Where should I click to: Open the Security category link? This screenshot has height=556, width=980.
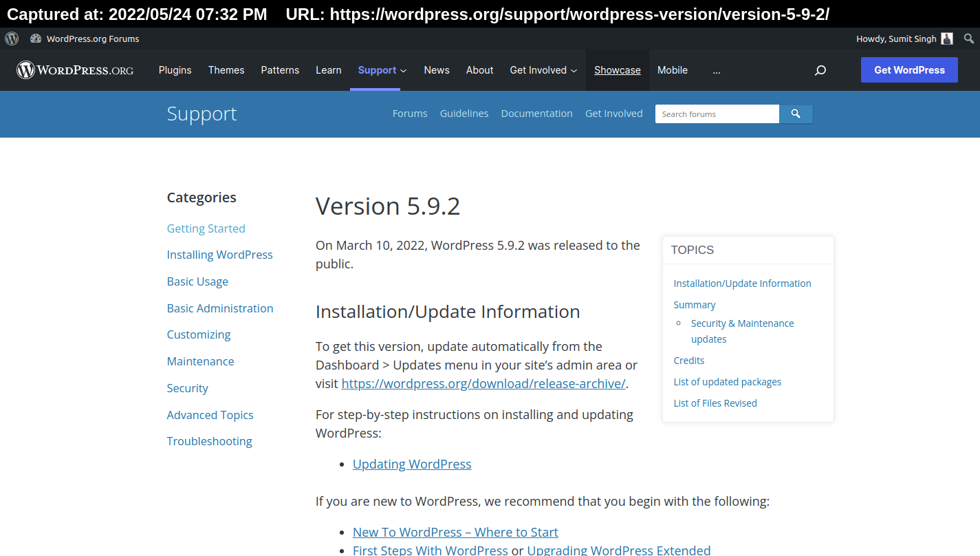[187, 388]
